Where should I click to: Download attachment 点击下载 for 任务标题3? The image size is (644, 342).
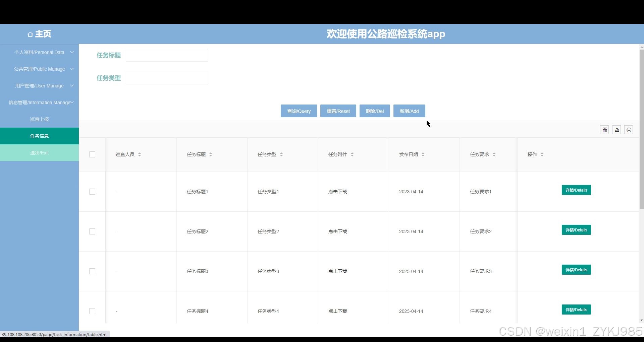(x=338, y=271)
